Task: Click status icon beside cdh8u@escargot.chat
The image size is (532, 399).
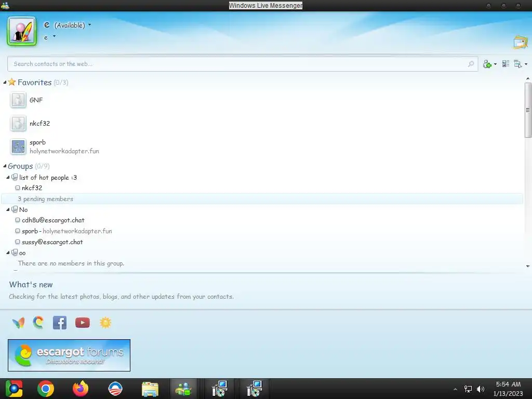Action: click(18, 220)
